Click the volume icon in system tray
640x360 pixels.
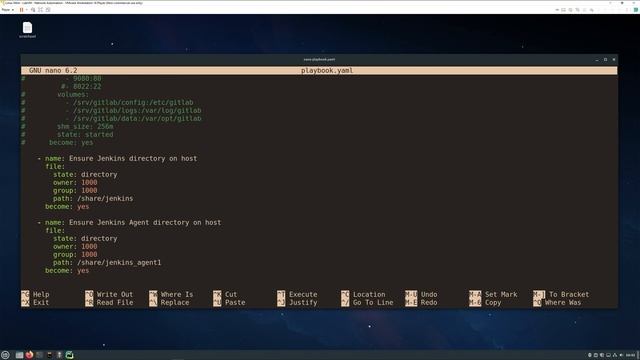[x=621, y=355]
